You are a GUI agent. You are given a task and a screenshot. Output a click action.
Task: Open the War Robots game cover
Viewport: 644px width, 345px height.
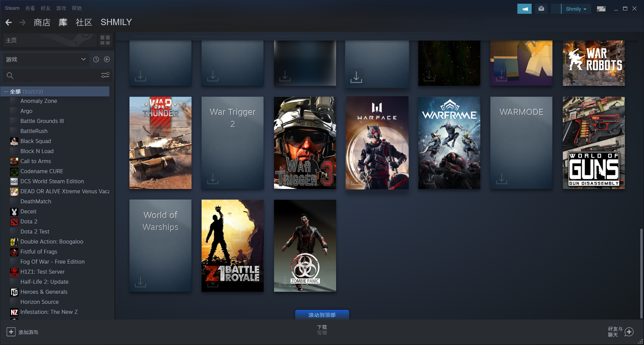point(594,63)
